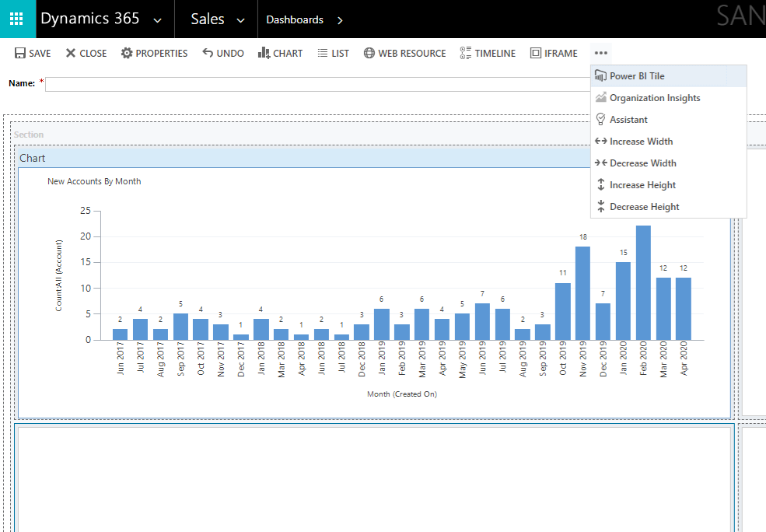Screen dimensions: 766x532
Task: Click the Web Resource globe icon
Action: [369, 53]
